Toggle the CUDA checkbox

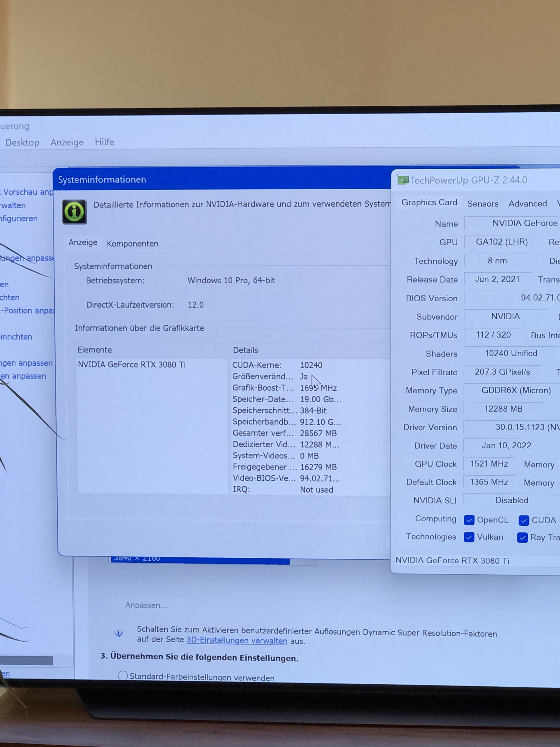[x=524, y=520]
